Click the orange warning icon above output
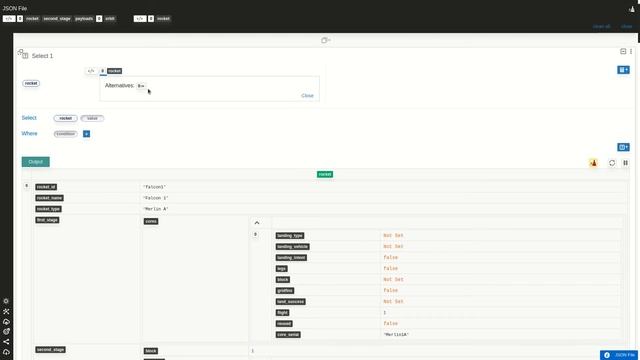The width and height of the screenshot is (640, 360). (x=593, y=163)
